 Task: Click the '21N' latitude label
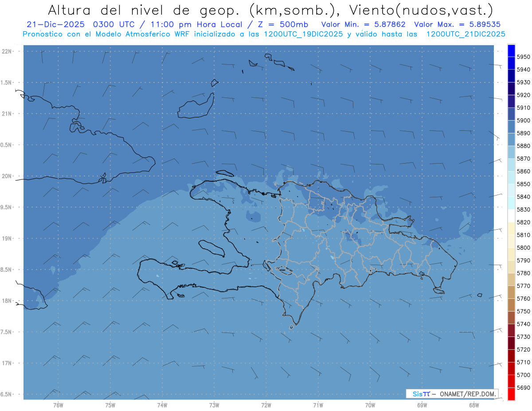(7, 114)
